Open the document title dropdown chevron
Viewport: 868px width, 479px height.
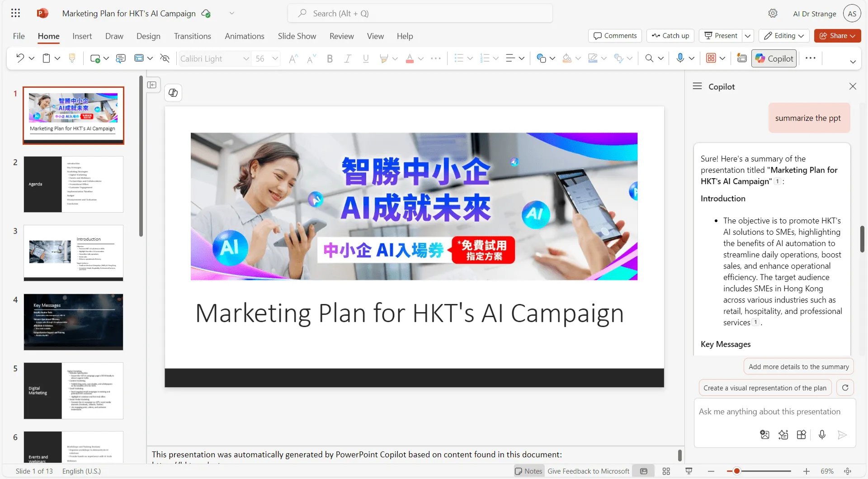[x=232, y=13]
